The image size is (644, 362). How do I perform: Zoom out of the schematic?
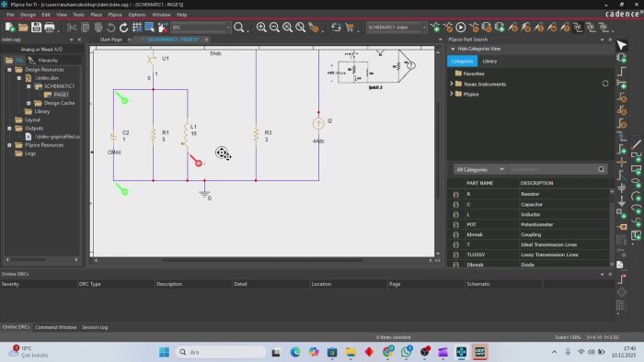(274, 28)
